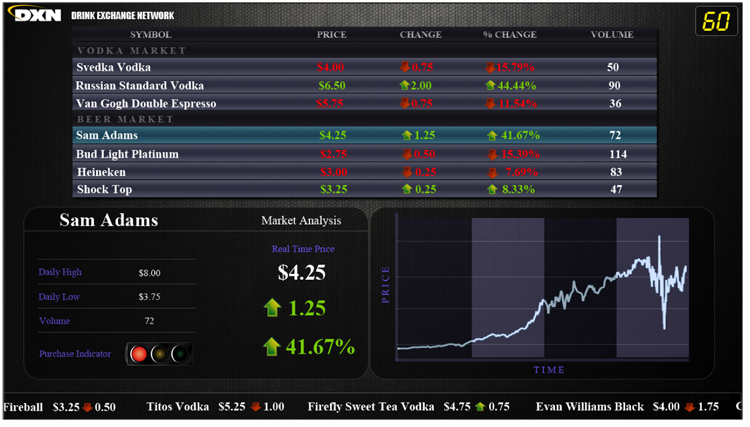
Task: Click the green up arrow beside Sam Adams change
Action: click(407, 135)
